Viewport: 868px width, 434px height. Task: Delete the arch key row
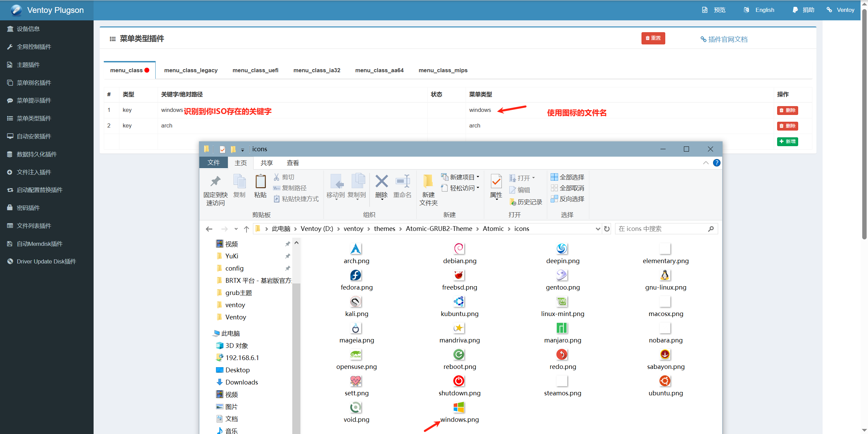point(787,126)
